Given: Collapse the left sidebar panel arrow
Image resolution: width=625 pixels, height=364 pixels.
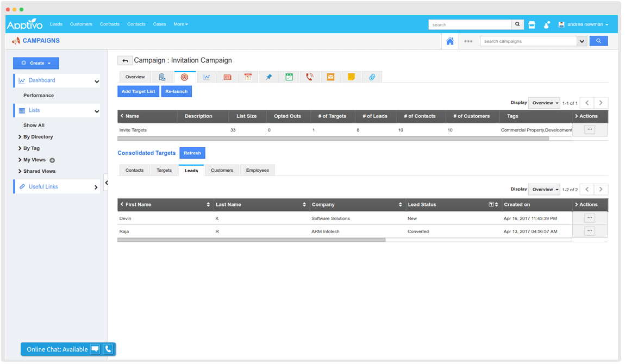Looking at the screenshot, I should 107,183.
